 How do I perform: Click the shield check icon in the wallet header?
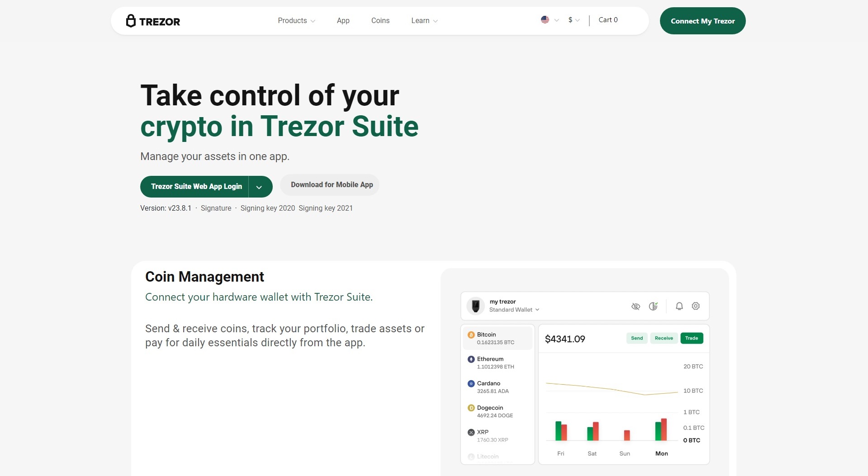[x=653, y=306]
